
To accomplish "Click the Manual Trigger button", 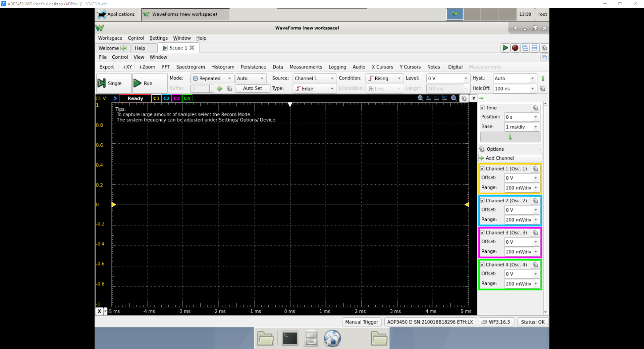I will (x=362, y=322).
